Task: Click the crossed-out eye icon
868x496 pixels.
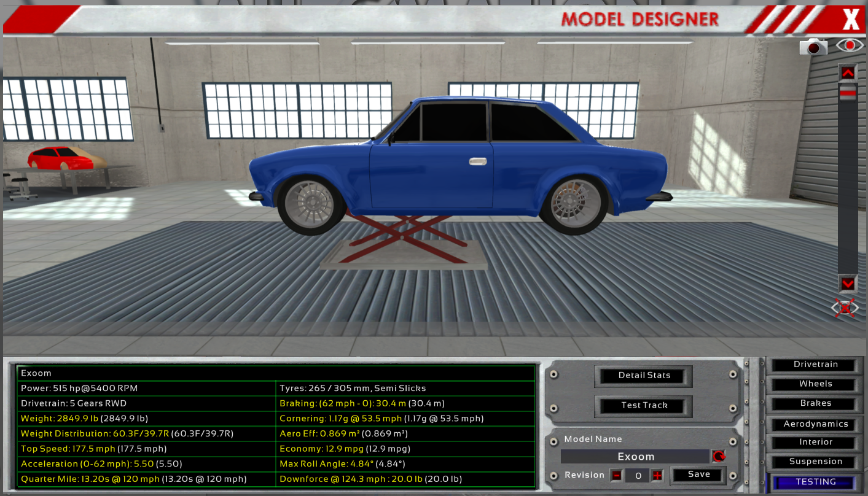Action: pyautogui.click(x=845, y=308)
